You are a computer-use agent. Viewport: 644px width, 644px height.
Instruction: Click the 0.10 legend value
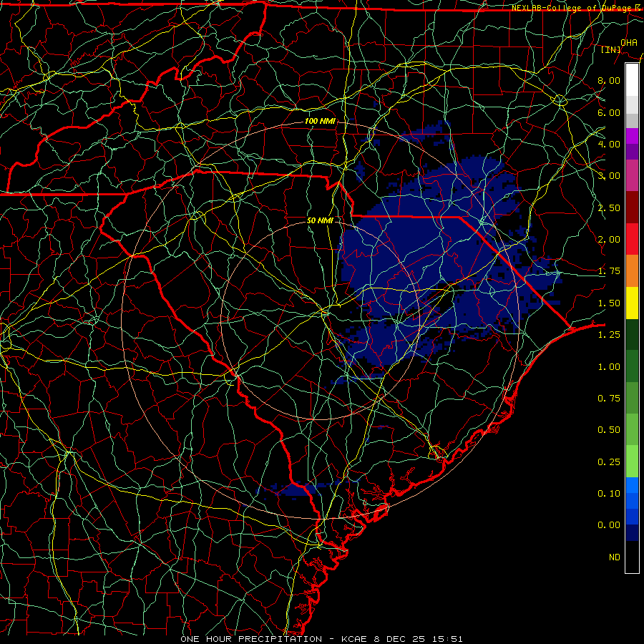tap(609, 494)
